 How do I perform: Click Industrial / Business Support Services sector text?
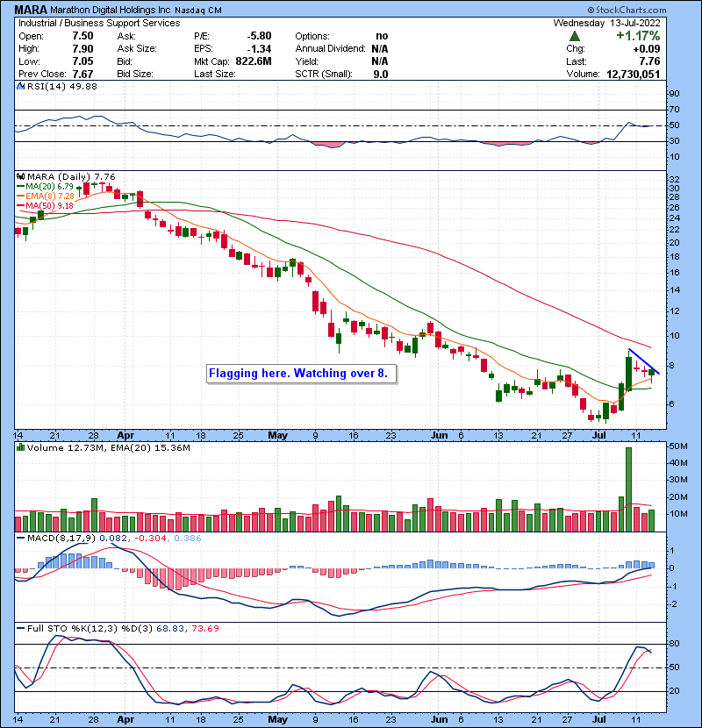pos(99,23)
